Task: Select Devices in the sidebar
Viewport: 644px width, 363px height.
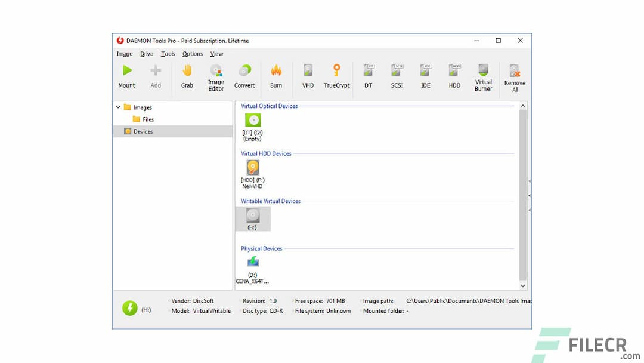Action: coord(143,131)
